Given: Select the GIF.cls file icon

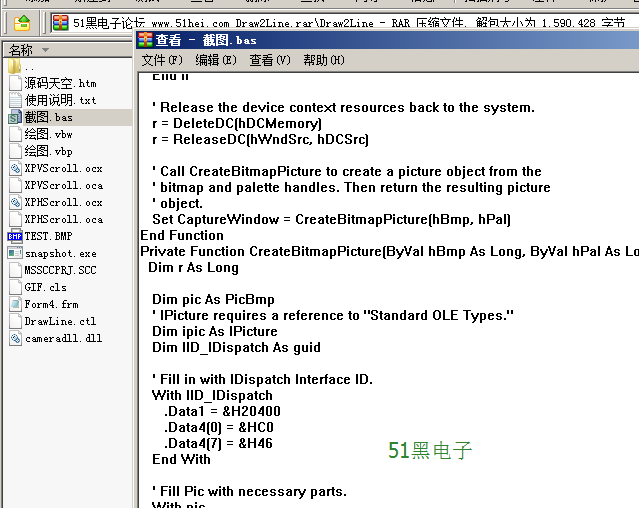Looking at the screenshot, I should coord(15,287).
